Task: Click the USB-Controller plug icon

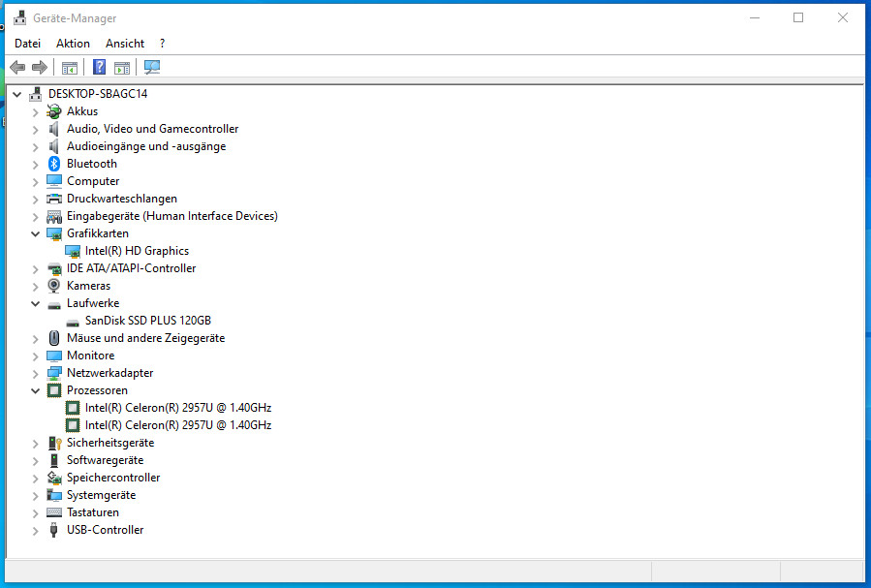Action: click(54, 530)
